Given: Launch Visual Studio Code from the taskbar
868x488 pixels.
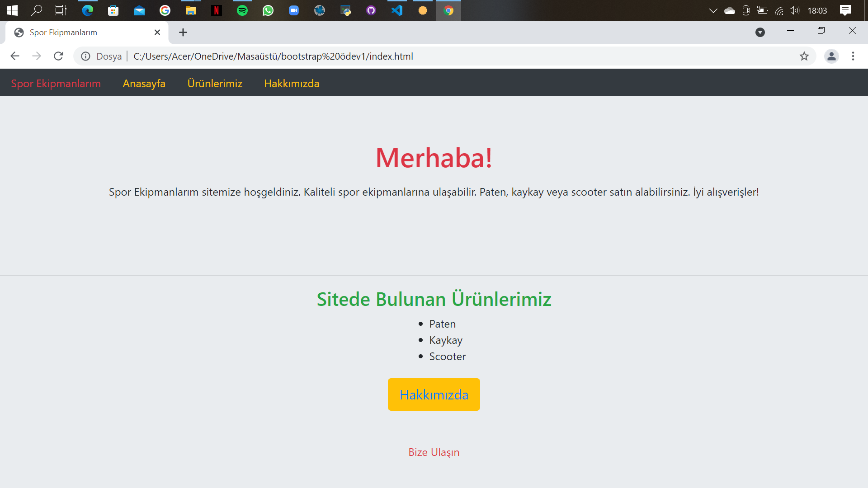Looking at the screenshot, I should click(396, 10).
